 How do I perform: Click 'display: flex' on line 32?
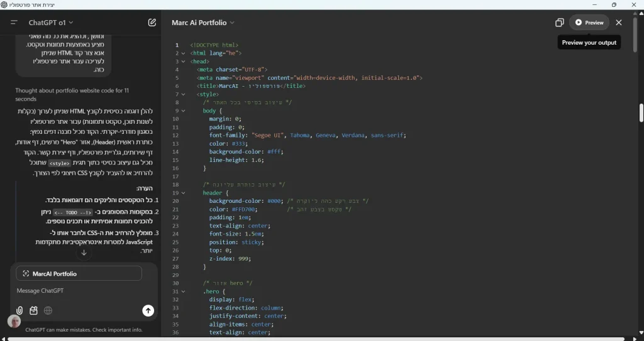[231, 300]
